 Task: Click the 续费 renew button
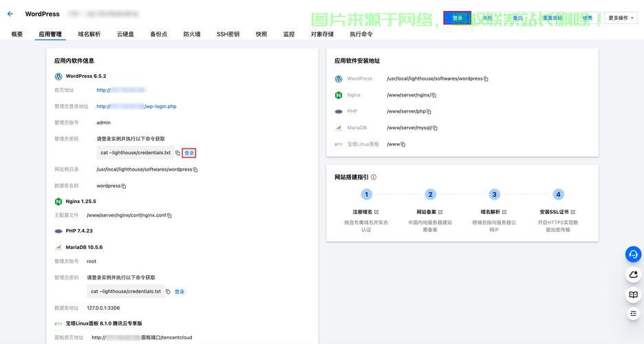pos(588,18)
